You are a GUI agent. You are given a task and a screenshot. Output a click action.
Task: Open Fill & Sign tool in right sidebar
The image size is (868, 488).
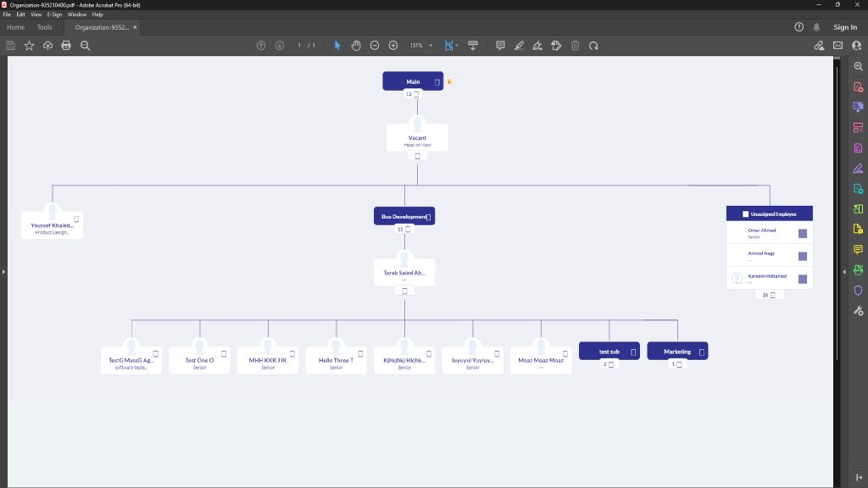[x=858, y=169]
